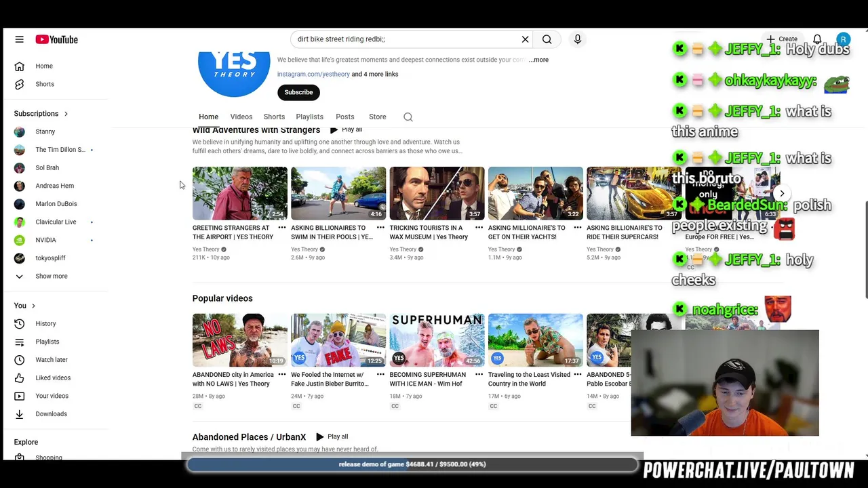Open Abandoned Places / UrbanX playlist title

point(249,437)
